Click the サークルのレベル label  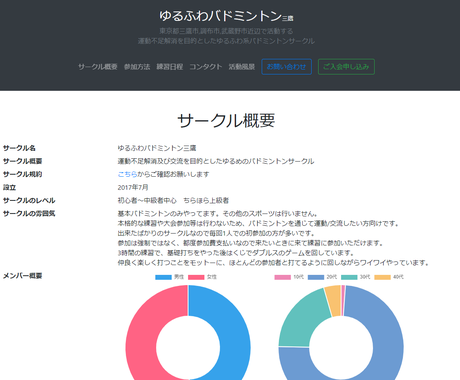point(29,200)
